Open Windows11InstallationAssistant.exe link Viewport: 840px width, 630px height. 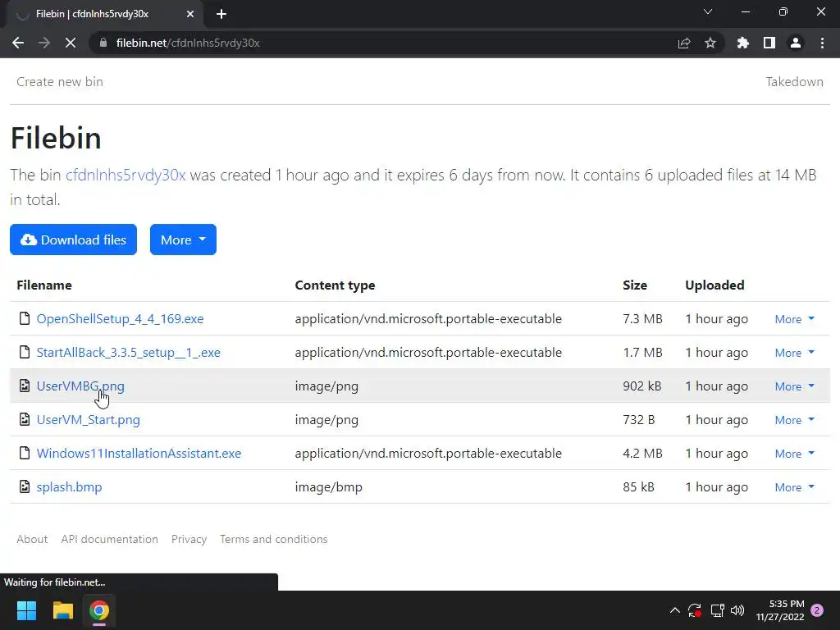(x=139, y=453)
